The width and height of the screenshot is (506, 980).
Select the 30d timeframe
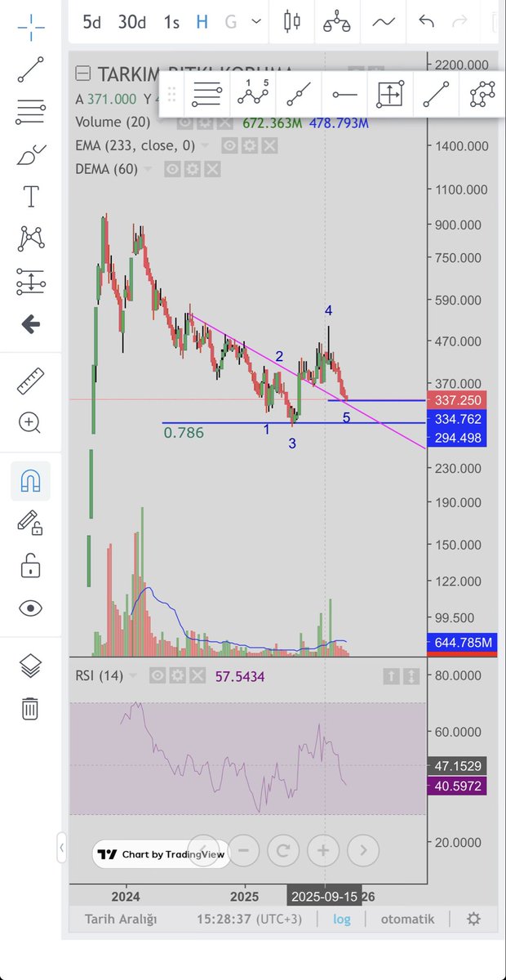(131, 22)
